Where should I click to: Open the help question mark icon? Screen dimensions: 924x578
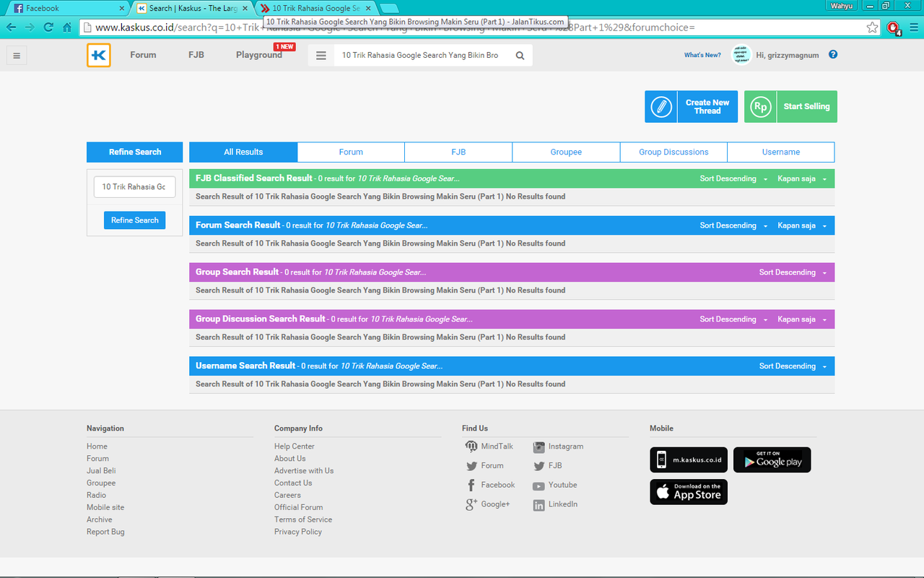pyautogui.click(x=833, y=55)
